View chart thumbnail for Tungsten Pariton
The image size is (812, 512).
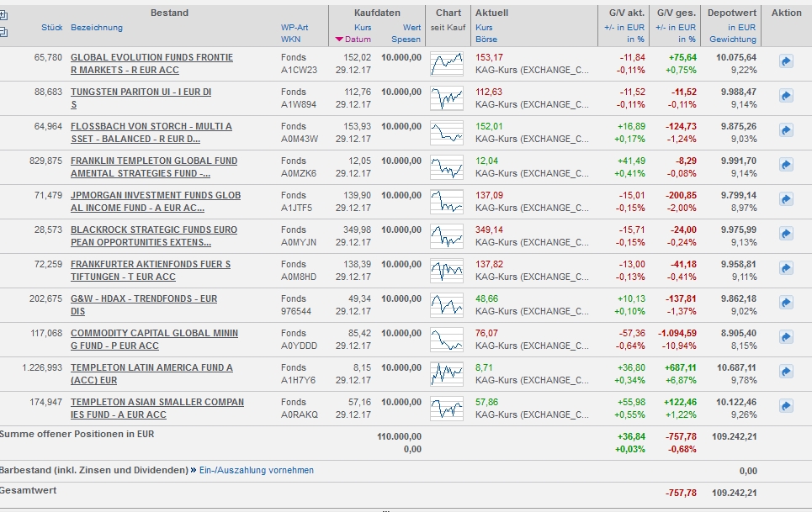[446, 98]
